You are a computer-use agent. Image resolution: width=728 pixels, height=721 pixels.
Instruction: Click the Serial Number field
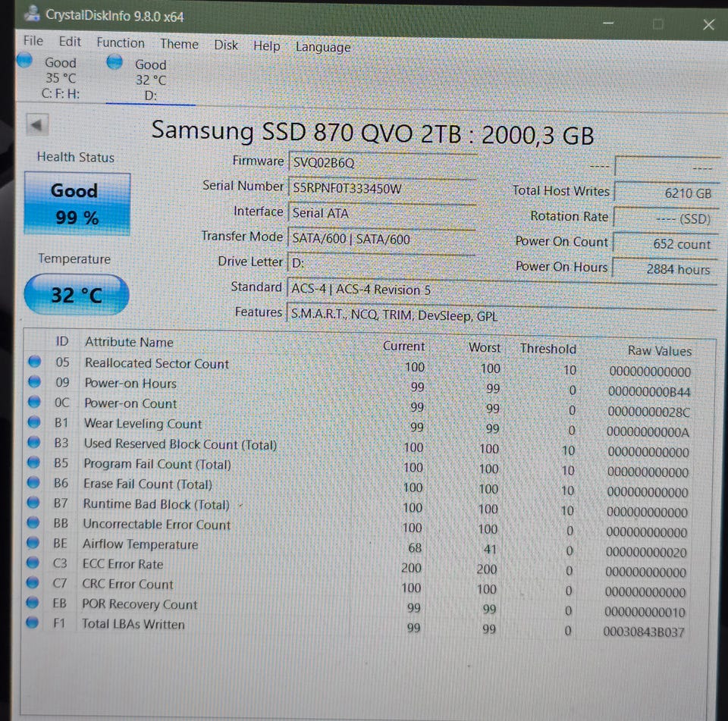click(x=381, y=189)
